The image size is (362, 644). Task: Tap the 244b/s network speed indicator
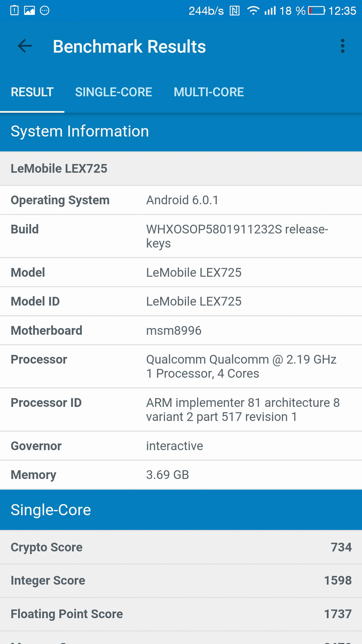click(x=206, y=11)
